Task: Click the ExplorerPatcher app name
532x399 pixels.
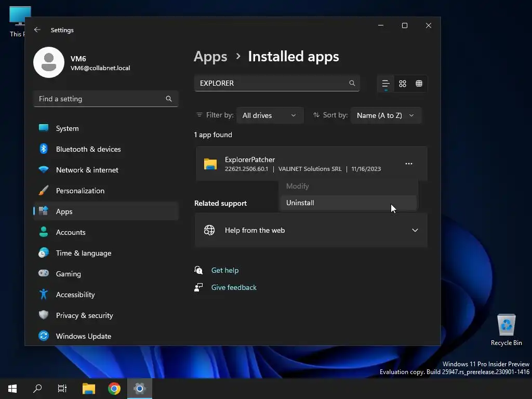Action: coord(250,159)
